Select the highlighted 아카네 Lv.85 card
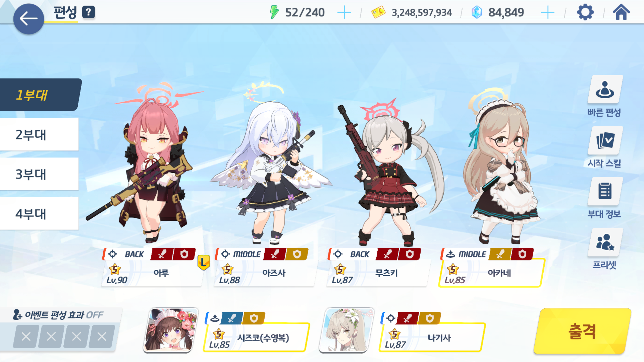644x362 pixels. 491,267
